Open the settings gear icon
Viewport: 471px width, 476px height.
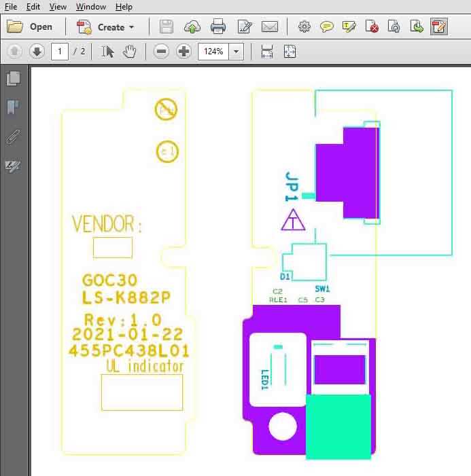point(304,26)
